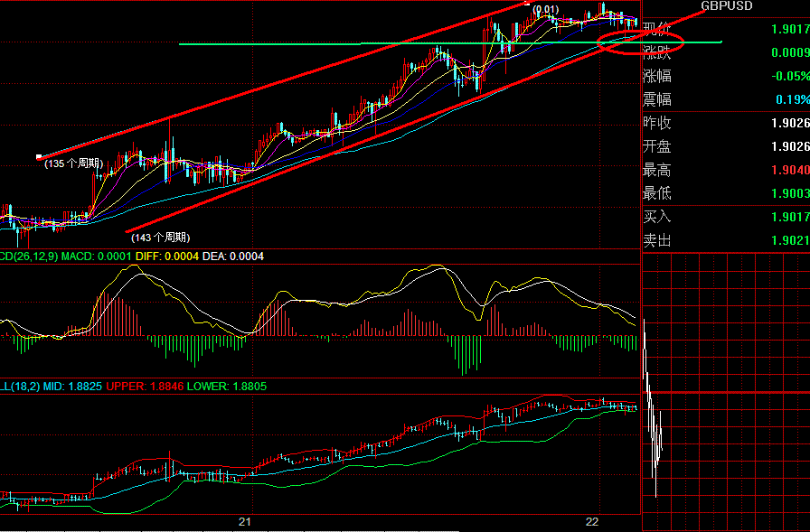The width and height of the screenshot is (810, 532).
Task: Click the DIFF: 0.0004 readout
Action: 167,257
